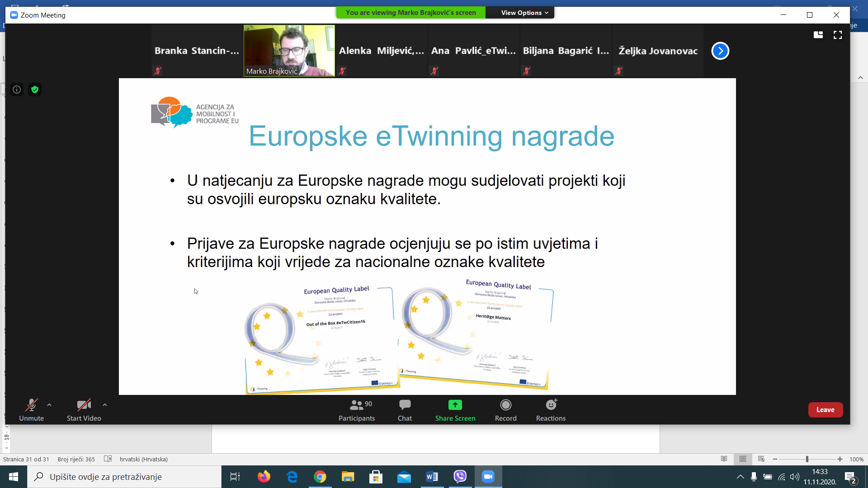This screenshot has height=488, width=868.
Task: Open the Participants panel
Action: (357, 410)
